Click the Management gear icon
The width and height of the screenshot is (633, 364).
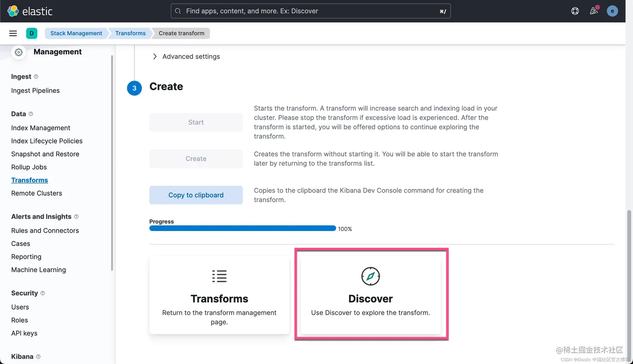18,52
